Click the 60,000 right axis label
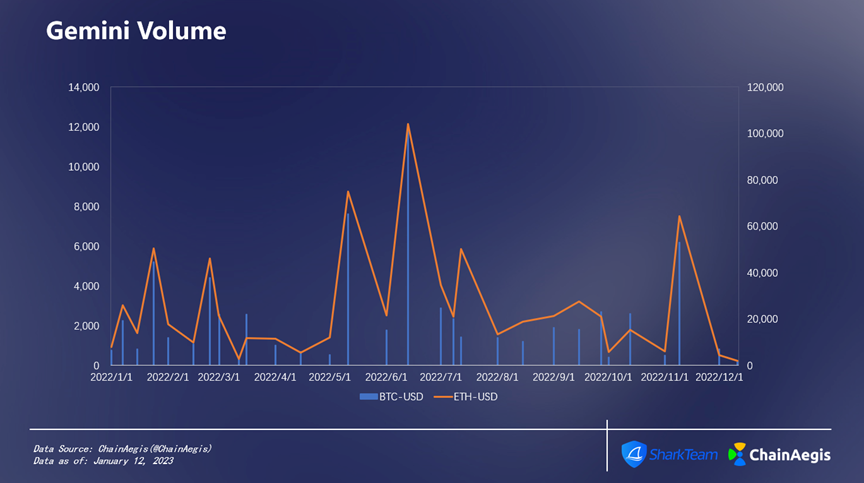 (x=763, y=226)
